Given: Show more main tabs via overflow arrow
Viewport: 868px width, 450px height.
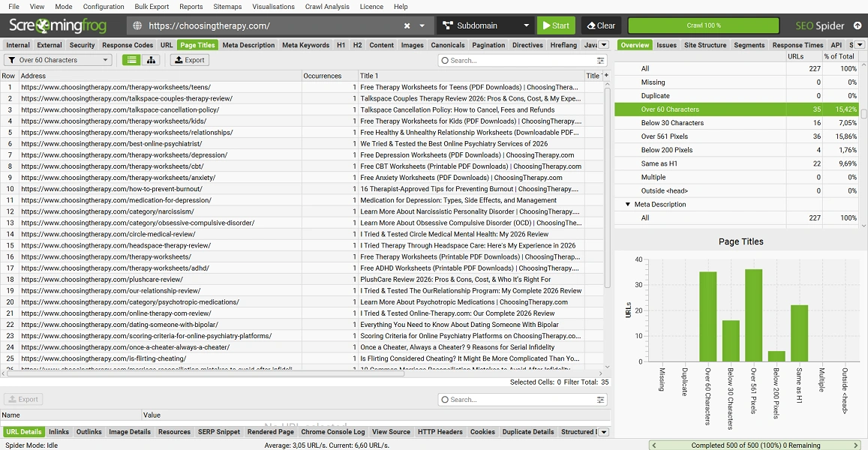Looking at the screenshot, I should 604,45.
